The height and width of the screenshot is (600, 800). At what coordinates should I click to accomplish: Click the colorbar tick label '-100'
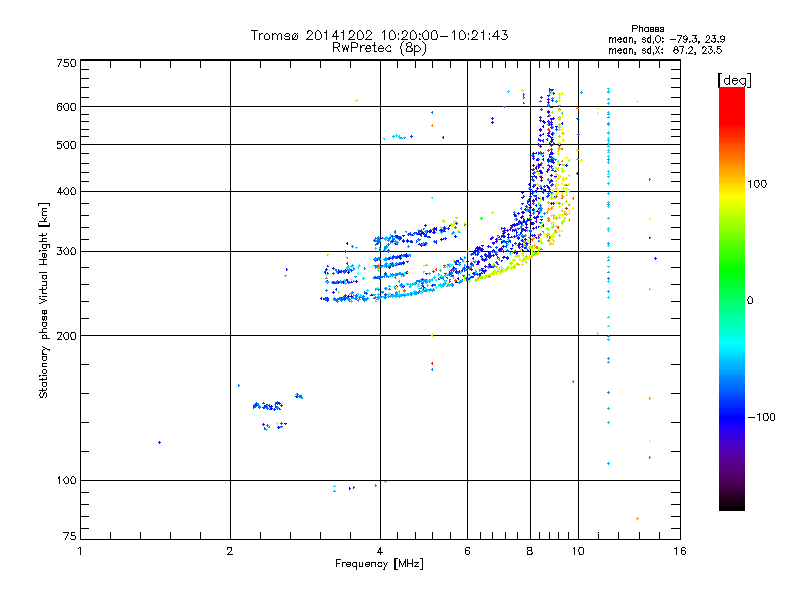(762, 417)
